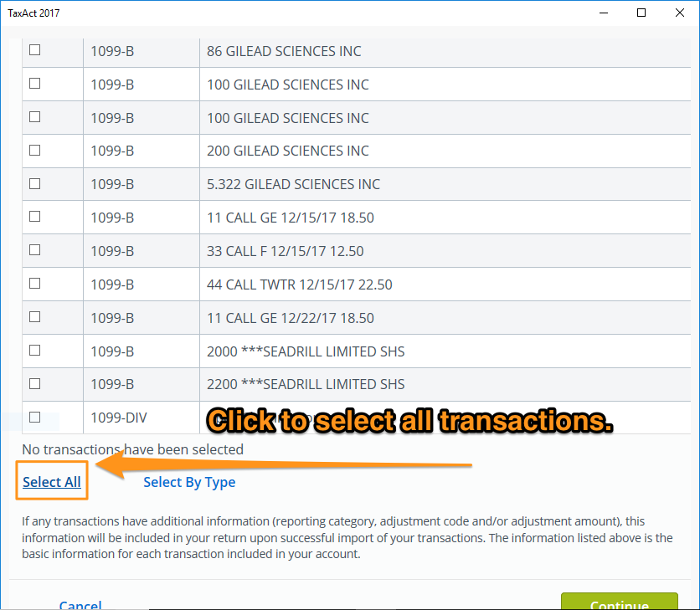Tick the 44 CALL TWTR 12/15/17 checkbox
700x610 pixels.
point(33,284)
